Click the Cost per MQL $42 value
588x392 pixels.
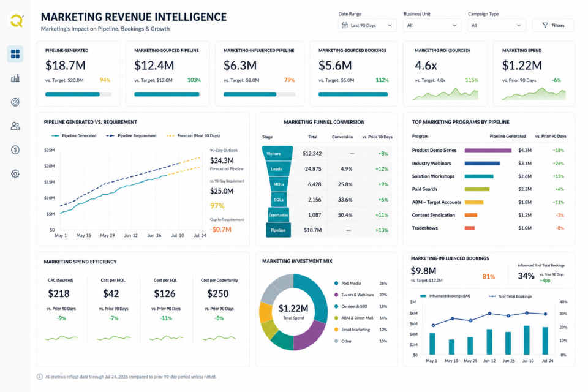(x=111, y=294)
